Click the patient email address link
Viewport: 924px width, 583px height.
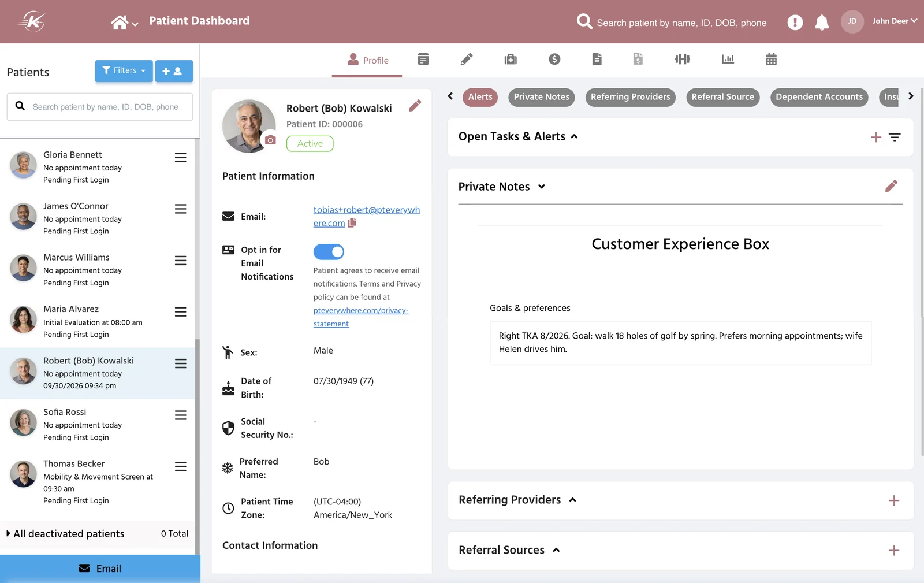point(367,217)
